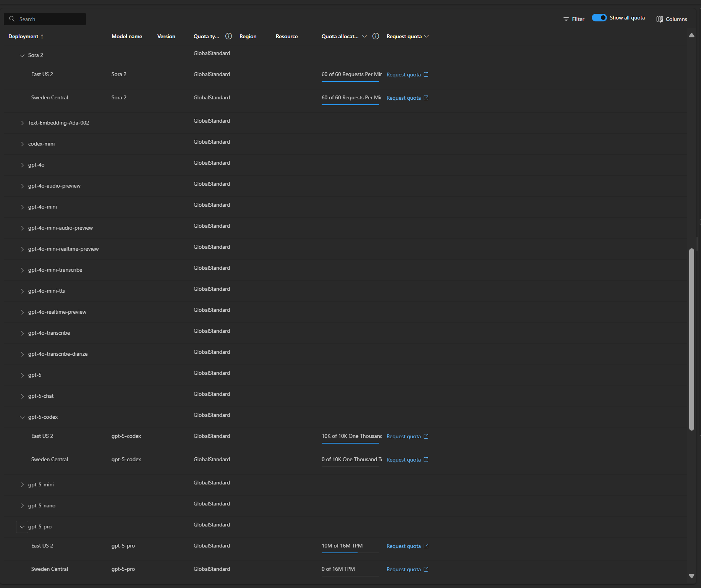Sort by the Resource column header
This screenshot has width=701, height=588.
[x=287, y=36]
